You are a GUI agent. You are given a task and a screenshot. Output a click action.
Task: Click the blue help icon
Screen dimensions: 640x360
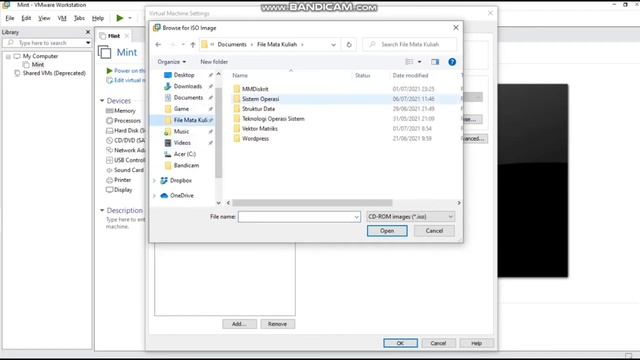point(452,62)
